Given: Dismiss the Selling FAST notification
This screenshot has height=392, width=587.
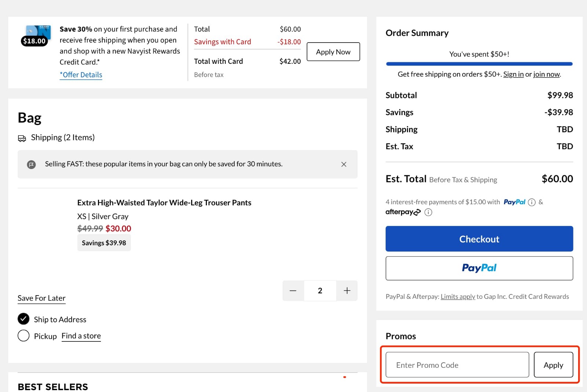Looking at the screenshot, I should (344, 164).
